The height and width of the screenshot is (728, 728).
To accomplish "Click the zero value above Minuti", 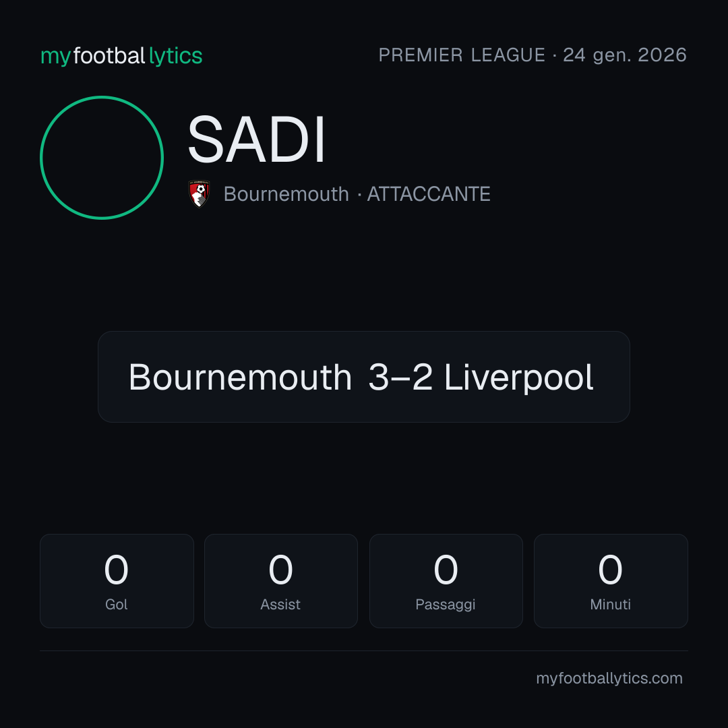I will coord(610,570).
